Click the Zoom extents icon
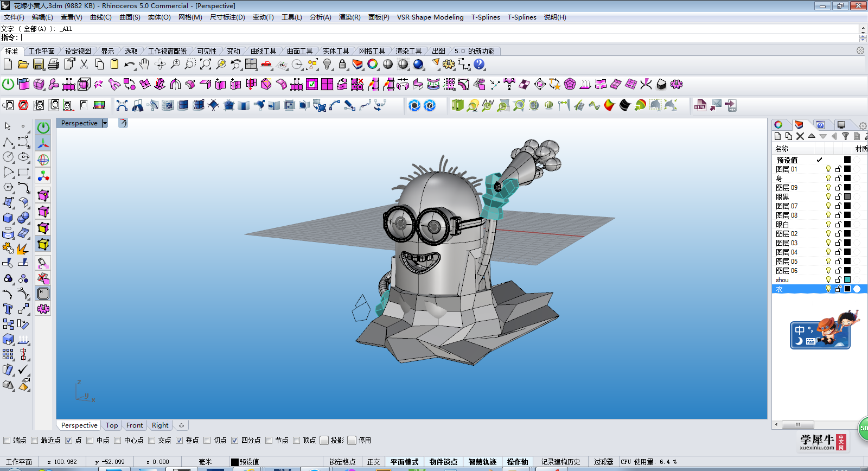This screenshot has width=868, height=471. click(x=206, y=64)
